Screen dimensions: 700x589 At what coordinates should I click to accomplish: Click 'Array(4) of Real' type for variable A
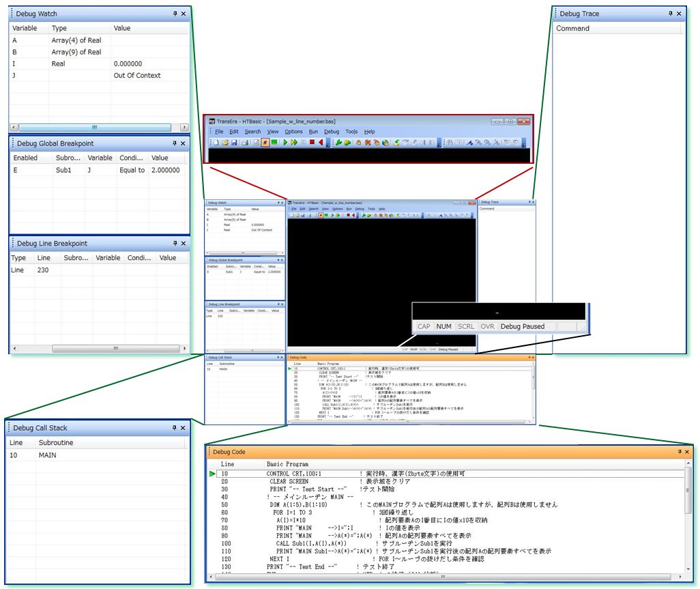(76, 40)
